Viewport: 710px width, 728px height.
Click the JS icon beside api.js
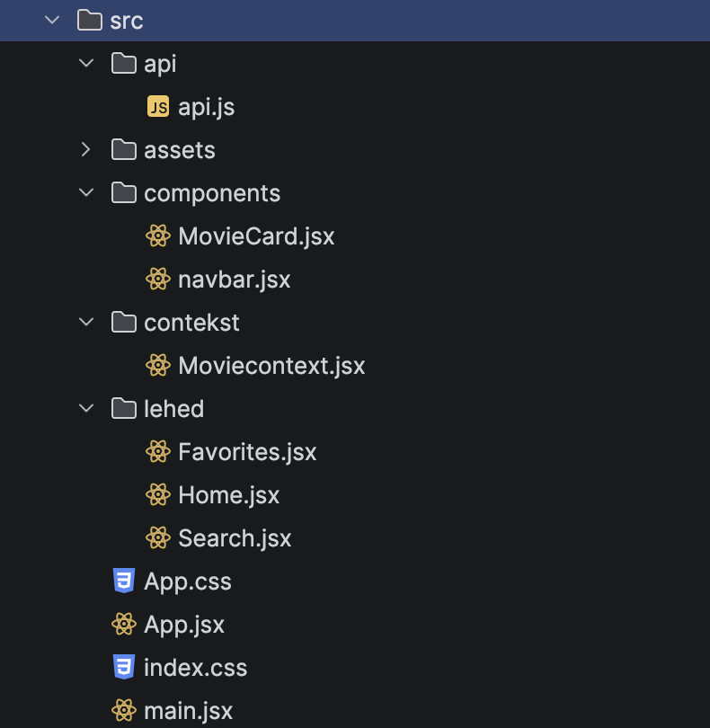(157, 107)
